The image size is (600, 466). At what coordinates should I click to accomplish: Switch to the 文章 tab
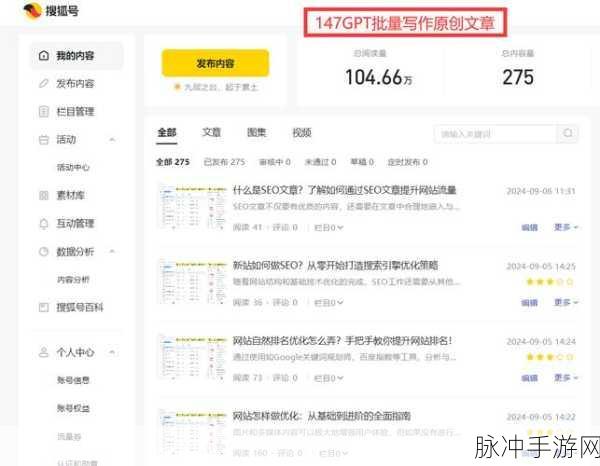tap(211, 132)
